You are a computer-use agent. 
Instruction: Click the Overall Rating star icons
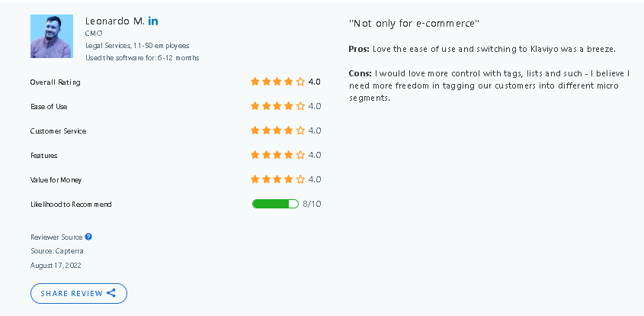point(277,82)
